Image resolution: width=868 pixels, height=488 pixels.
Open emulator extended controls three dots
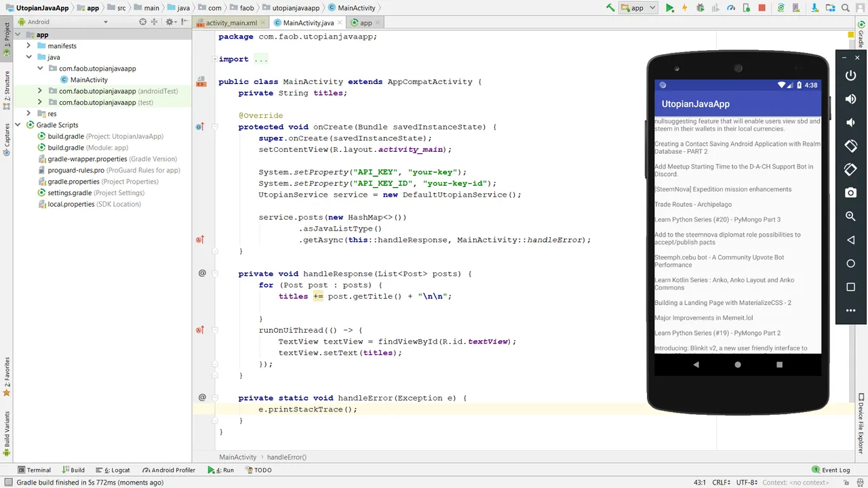[850, 310]
